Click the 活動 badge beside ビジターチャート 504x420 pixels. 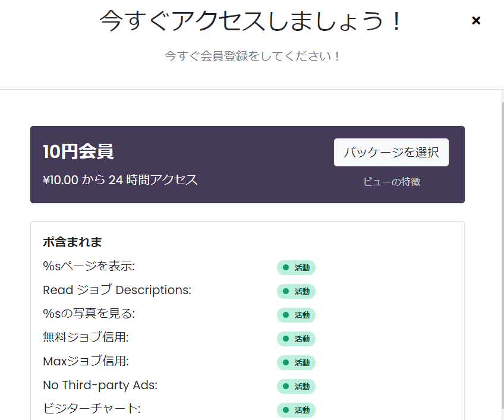click(296, 410)
